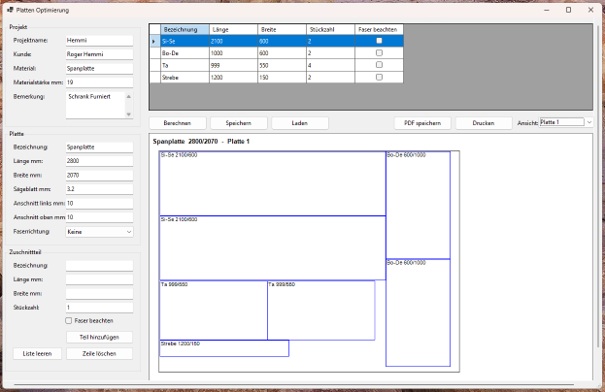This screenshot has width=605, height=392.
Task: Sort by the Länge column header
Action: (x=233, y=29)
